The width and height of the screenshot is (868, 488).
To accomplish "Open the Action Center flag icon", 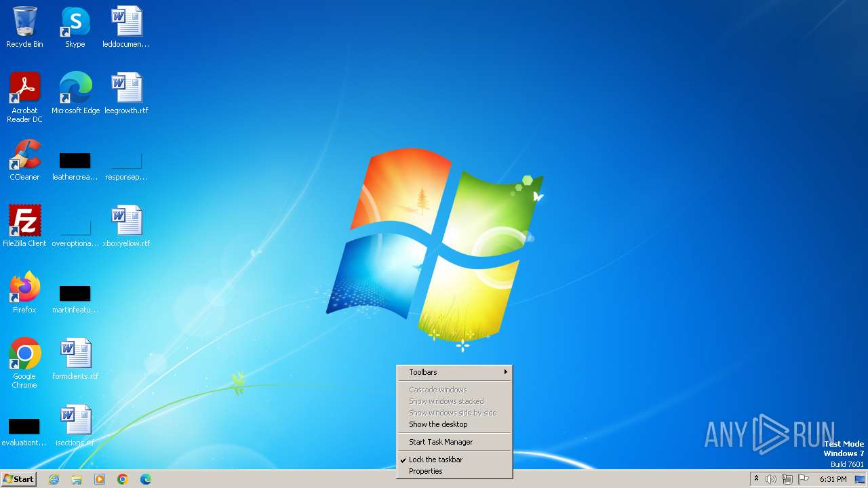I will 804,479.
